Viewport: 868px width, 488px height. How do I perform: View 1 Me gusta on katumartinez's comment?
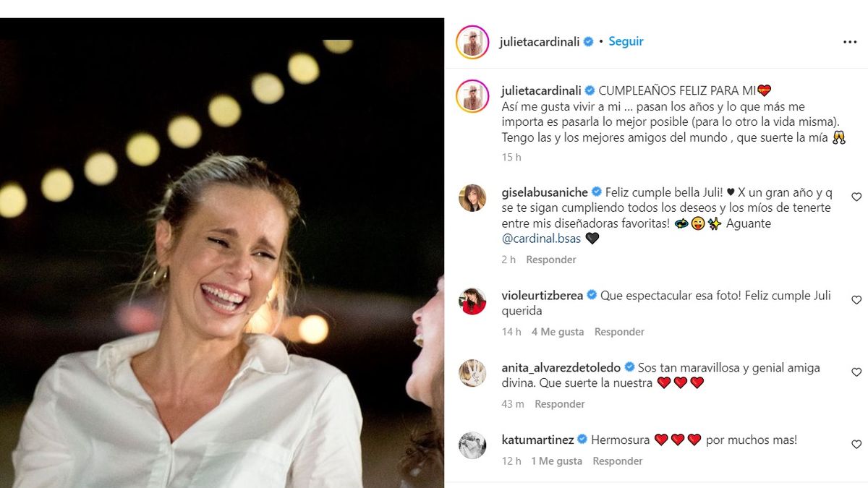click(557, 461)
